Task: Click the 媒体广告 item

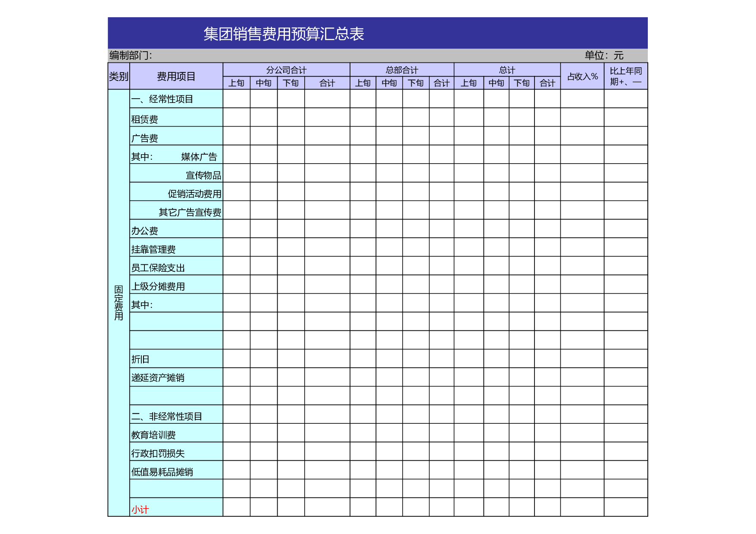Action: point(199,157)
